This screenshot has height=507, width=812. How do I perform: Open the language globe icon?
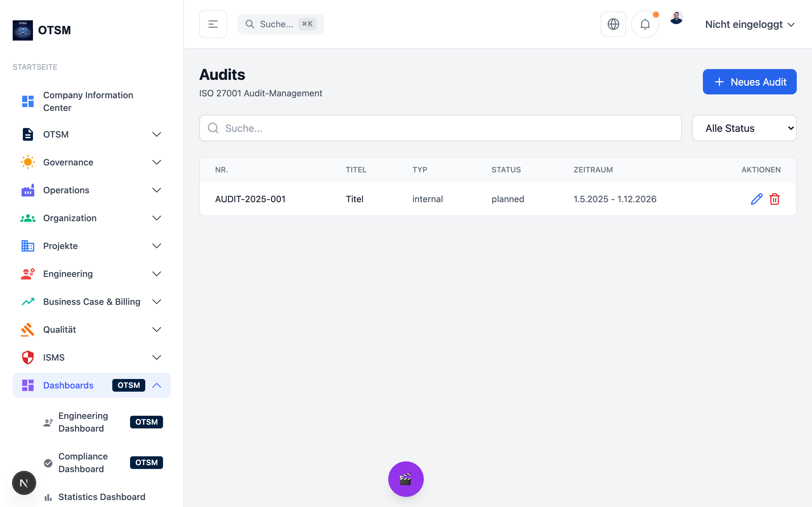click(x=613, y=24)
